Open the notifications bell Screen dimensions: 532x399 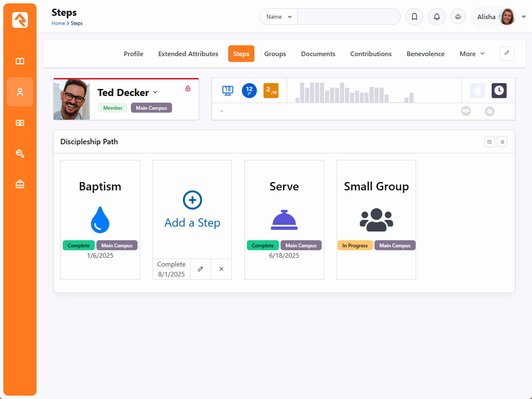pyautogui.click(x=437, y=17)
